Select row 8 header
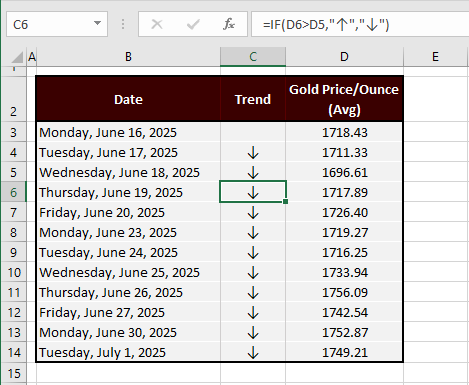Screen dimensions: 469x385 [13, 232]
